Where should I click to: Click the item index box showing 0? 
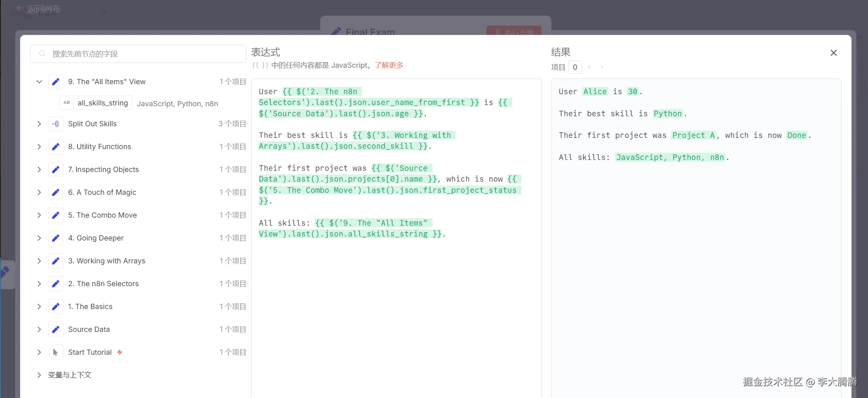[575, 67]
